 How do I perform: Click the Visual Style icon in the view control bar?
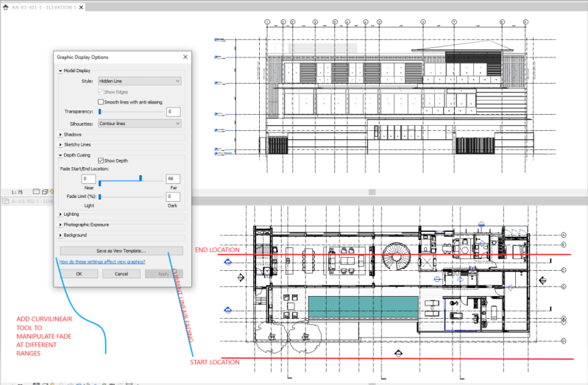tap(45, 191)
